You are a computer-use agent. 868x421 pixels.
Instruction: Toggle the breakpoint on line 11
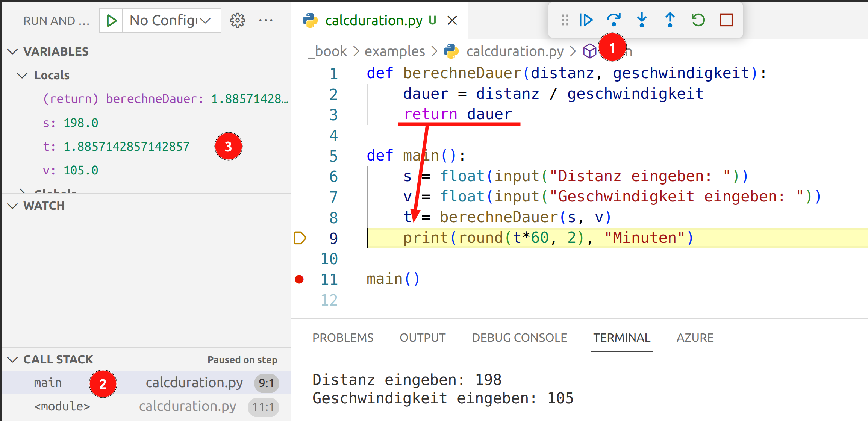pyautogui.click(x=299, y=279)
